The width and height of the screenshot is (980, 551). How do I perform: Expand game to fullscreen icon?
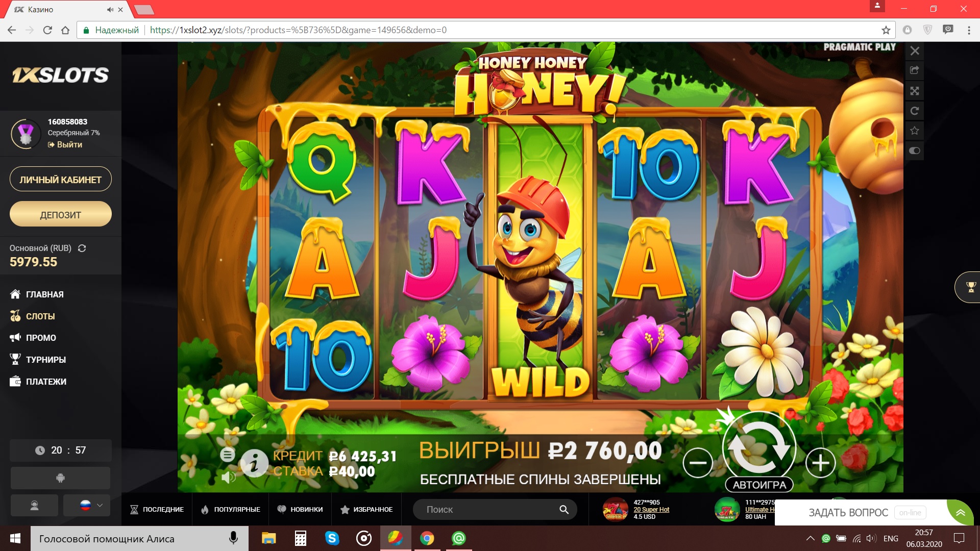tap(915, 91)
